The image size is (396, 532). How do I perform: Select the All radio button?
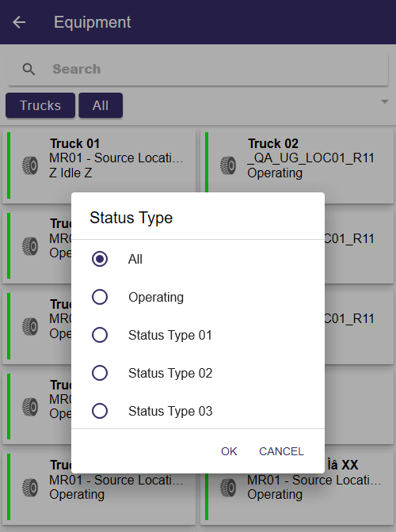click(x=100, y=259)
